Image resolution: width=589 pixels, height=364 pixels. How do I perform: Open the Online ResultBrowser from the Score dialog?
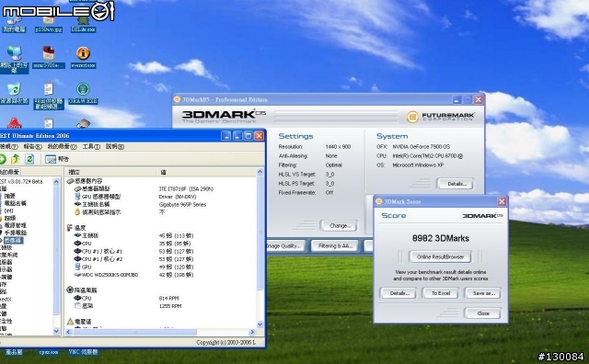(x=440, y=257)
